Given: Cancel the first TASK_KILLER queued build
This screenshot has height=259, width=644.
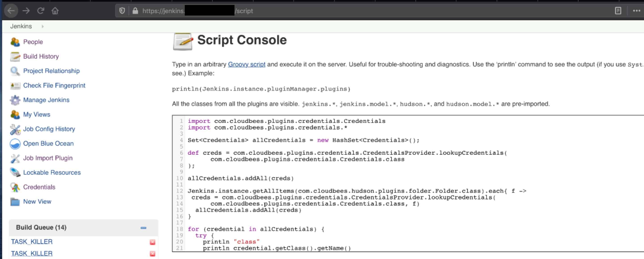Looking at the screenshot, I should pos(153,242).
